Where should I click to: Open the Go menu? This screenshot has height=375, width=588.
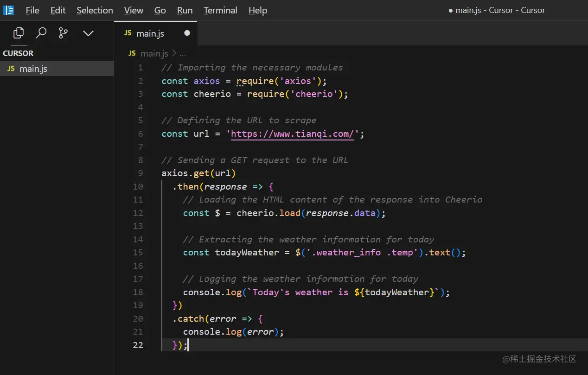coord(160,10)
